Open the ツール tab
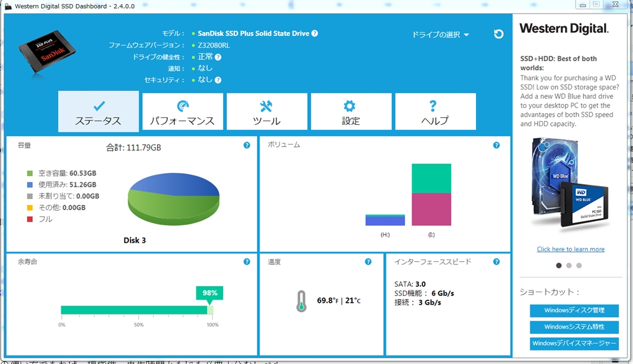This screenshot has height=364, width=633. tap(266, 112)
